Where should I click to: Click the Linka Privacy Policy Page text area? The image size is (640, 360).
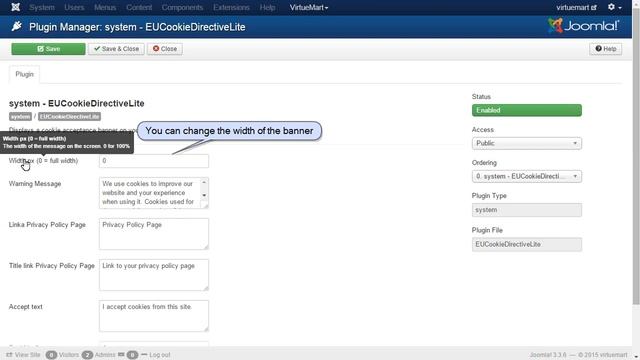click(x=153, y=233)
